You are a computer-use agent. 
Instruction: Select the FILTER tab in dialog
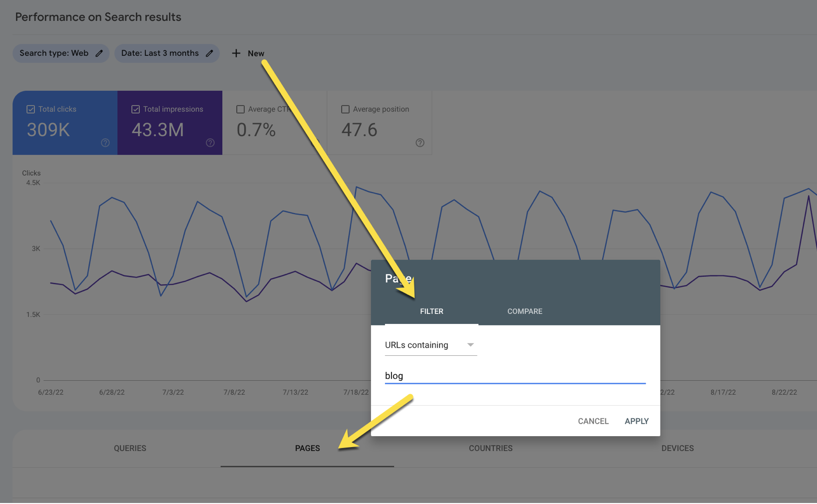coord(431,311)
